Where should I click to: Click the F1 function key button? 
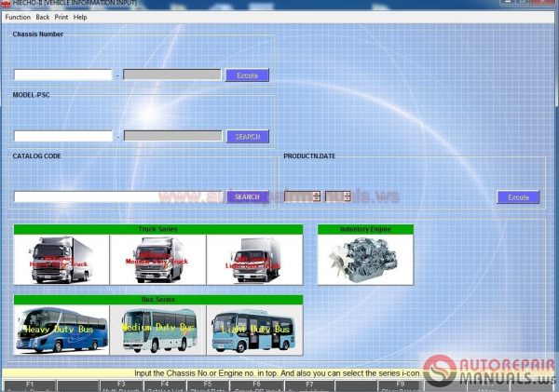(x=30, y=385)
